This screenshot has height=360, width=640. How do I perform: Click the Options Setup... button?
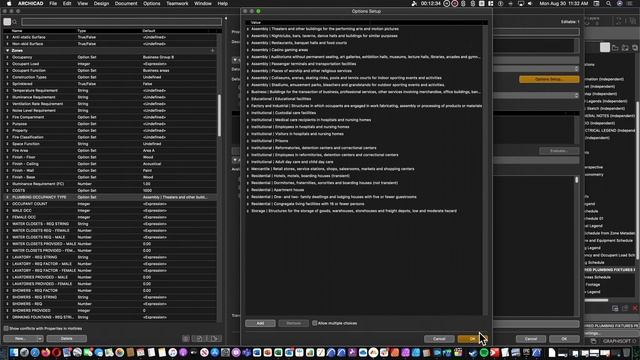click(x=549, y=79)
